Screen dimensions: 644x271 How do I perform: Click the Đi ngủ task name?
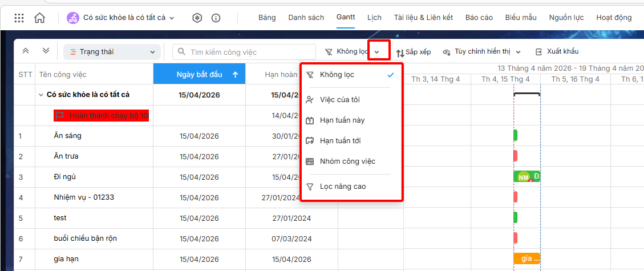(65, 177)
